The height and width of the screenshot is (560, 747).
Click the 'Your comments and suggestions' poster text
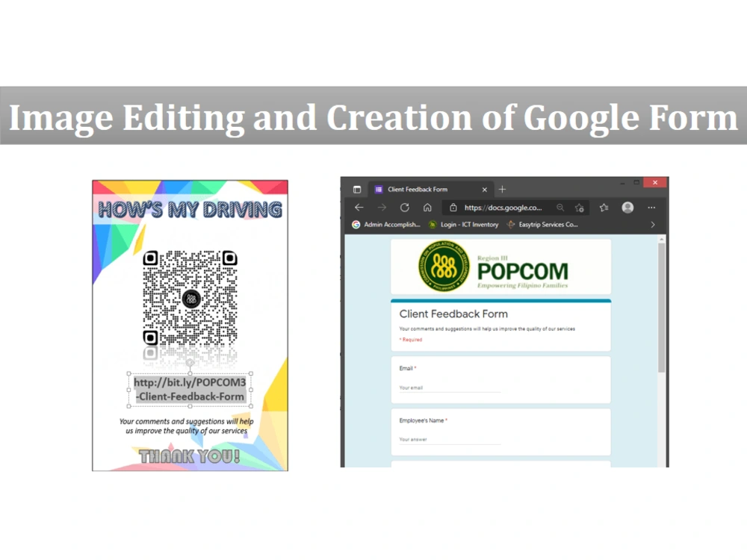[x=186, y=426]
